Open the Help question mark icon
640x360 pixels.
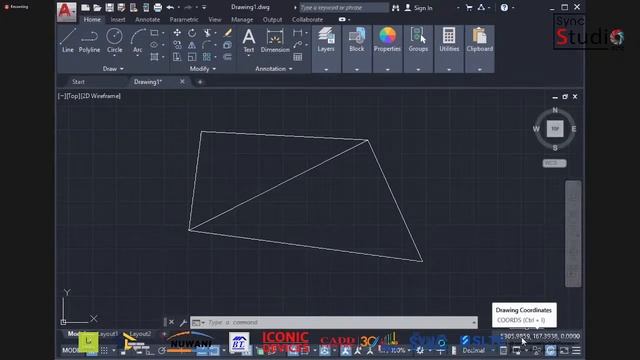coord(504,7)
